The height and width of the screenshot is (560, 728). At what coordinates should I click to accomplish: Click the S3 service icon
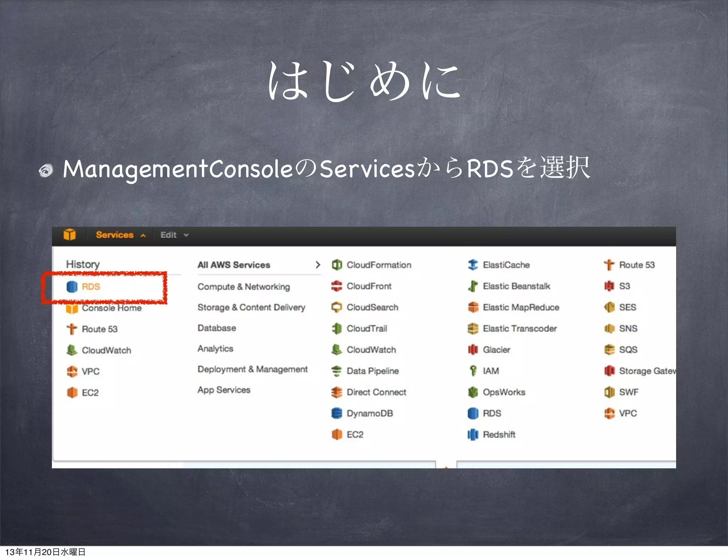[x=609, y=286]
